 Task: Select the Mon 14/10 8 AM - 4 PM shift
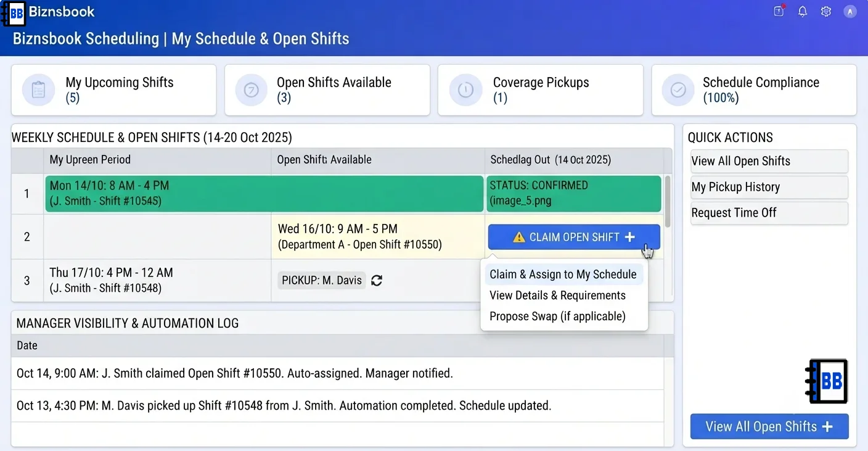click(264, 194)
